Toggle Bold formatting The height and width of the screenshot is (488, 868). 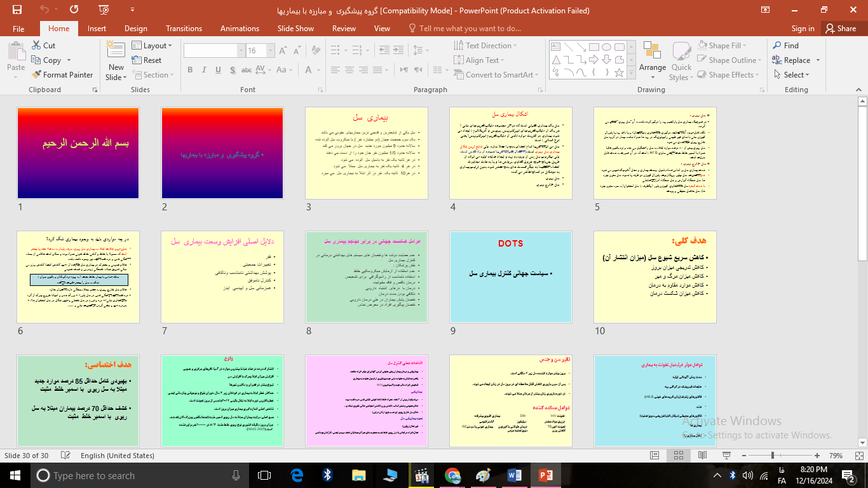pyautogui.click(x=190, y=70)
